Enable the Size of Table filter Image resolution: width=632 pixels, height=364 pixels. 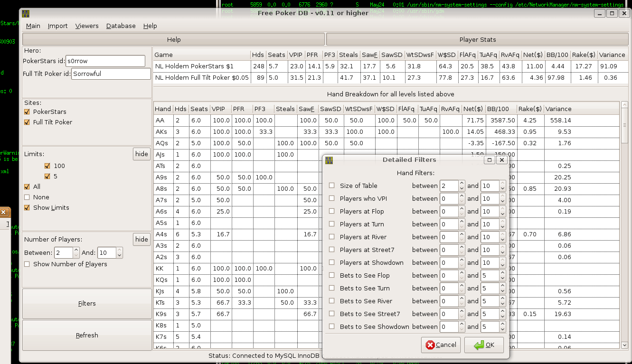coord(331,186)
